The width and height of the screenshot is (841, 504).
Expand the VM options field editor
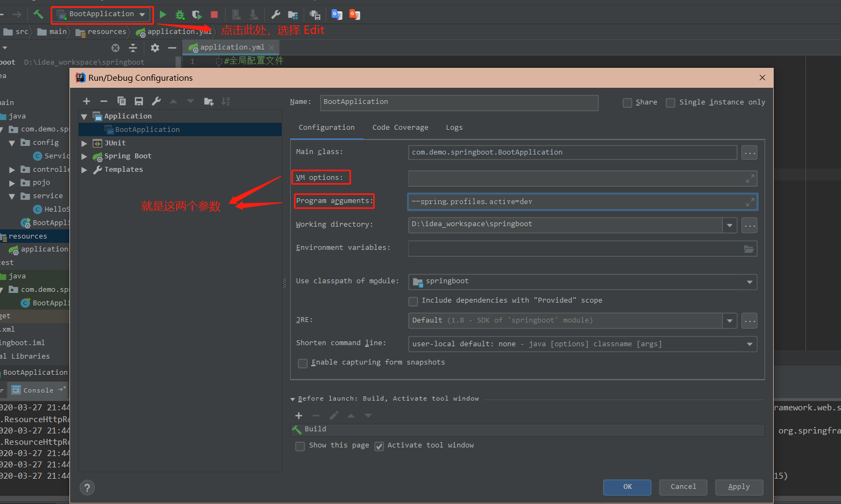pyautogui.click(x=750, y=178)
